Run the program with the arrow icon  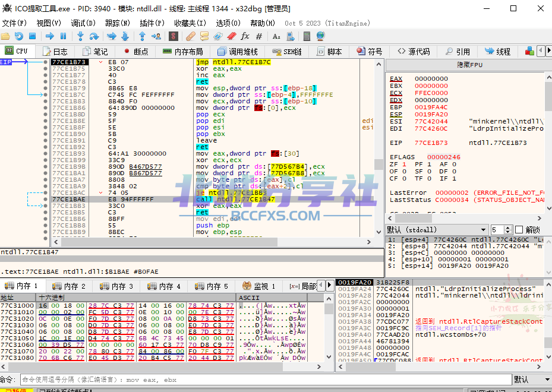[x=50, y=36]
